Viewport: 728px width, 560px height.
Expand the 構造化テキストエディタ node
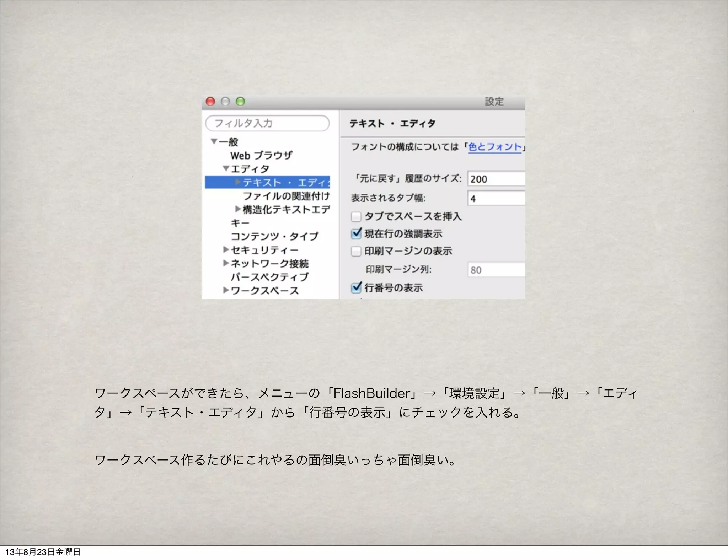[238, 209]
